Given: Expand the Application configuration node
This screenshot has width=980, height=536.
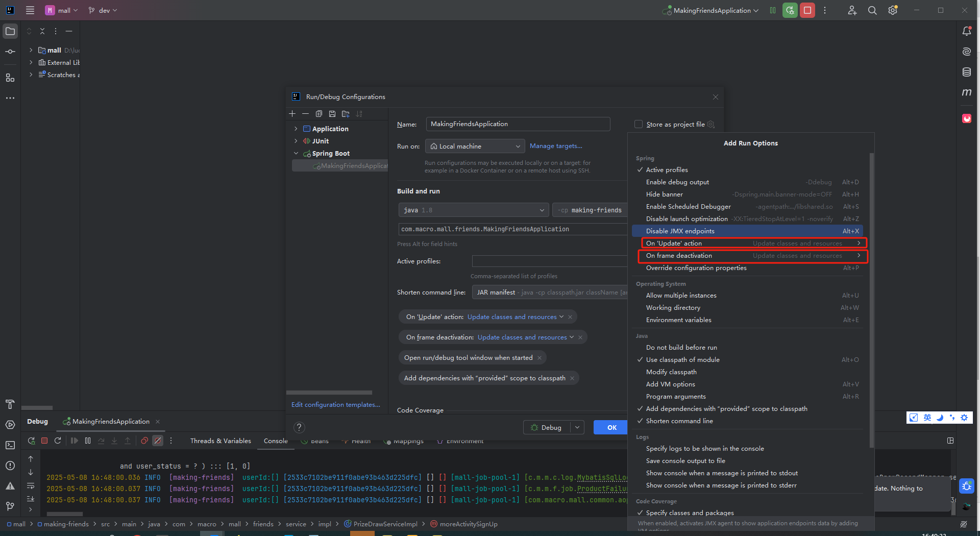Looking at the screenshot, I should point(296,129).
